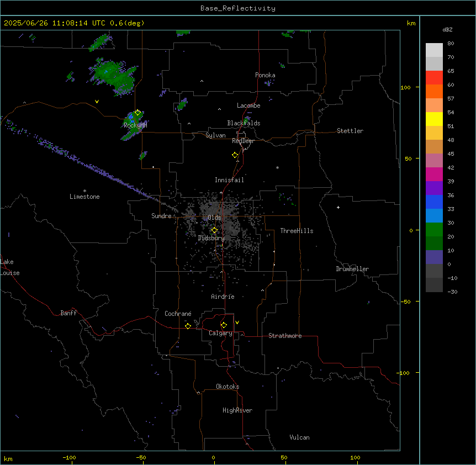Click the white caret marker west of Lacombe
This screenshot has height=465, width=476.
pos(219,109)
